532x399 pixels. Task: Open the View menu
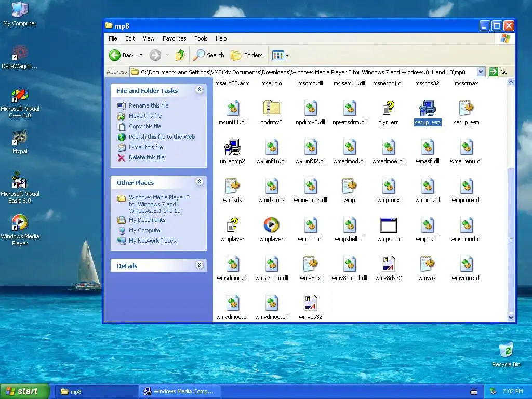(x=149, y=38)
